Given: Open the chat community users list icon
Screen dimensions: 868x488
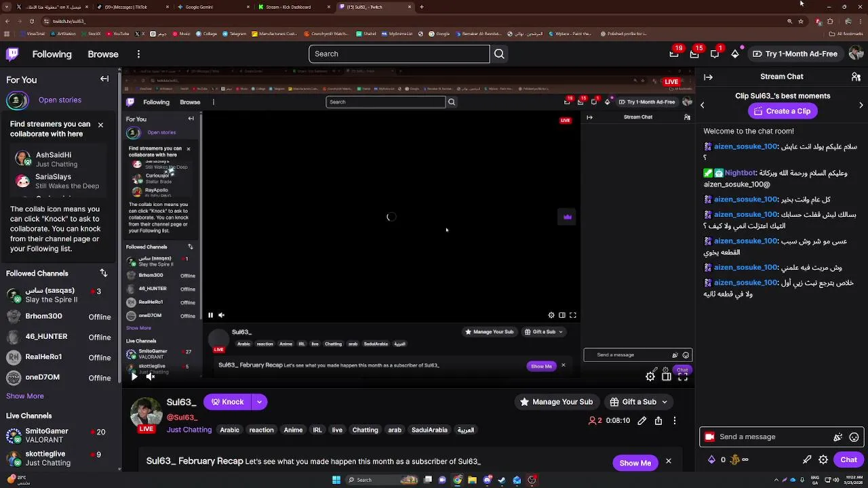Looking at the screenshot, I should pyautogui.click(x=856, y=77).
